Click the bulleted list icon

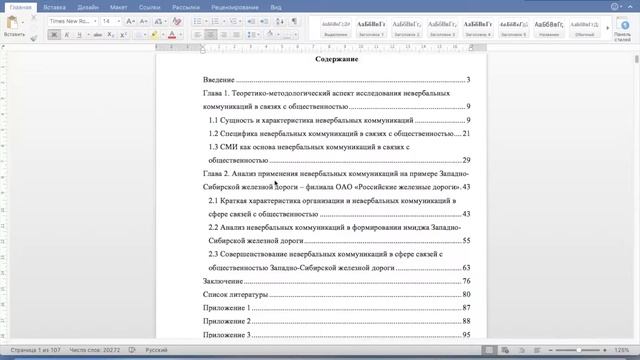(197, 21)
